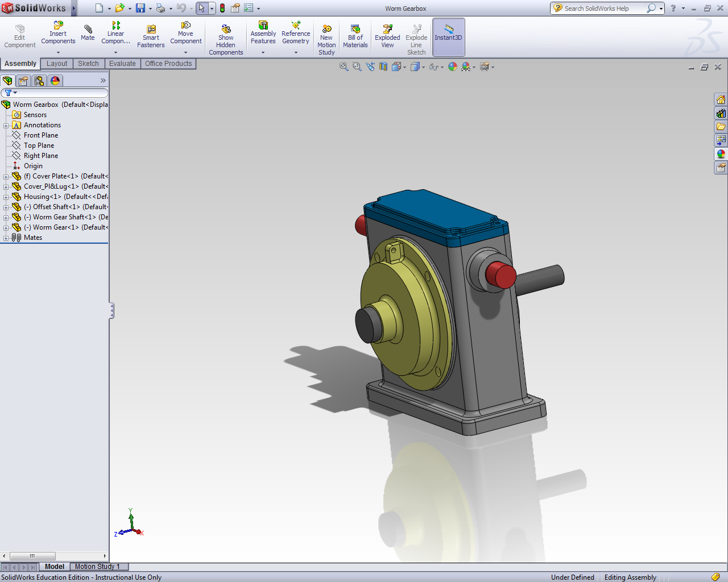This screenshot has width=728, height=582.
Task: Open the Insert Components dropdown arrow
Action: [x=58, y=52]
